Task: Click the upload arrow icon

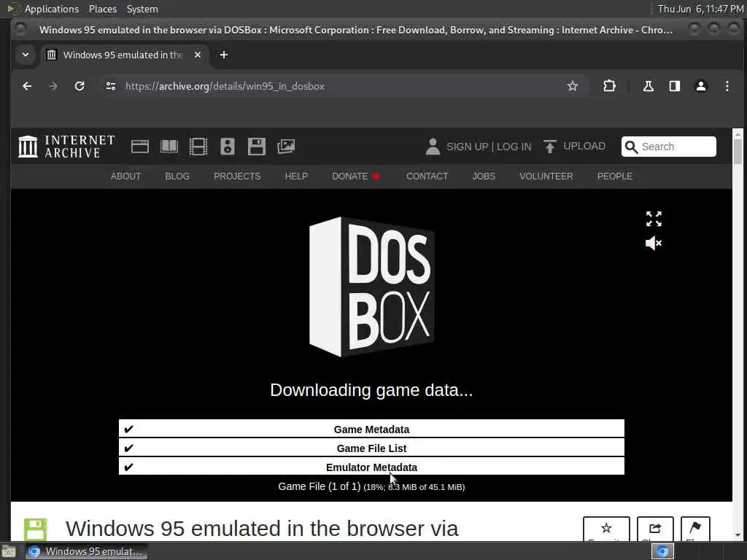Action: coord(550,147)
